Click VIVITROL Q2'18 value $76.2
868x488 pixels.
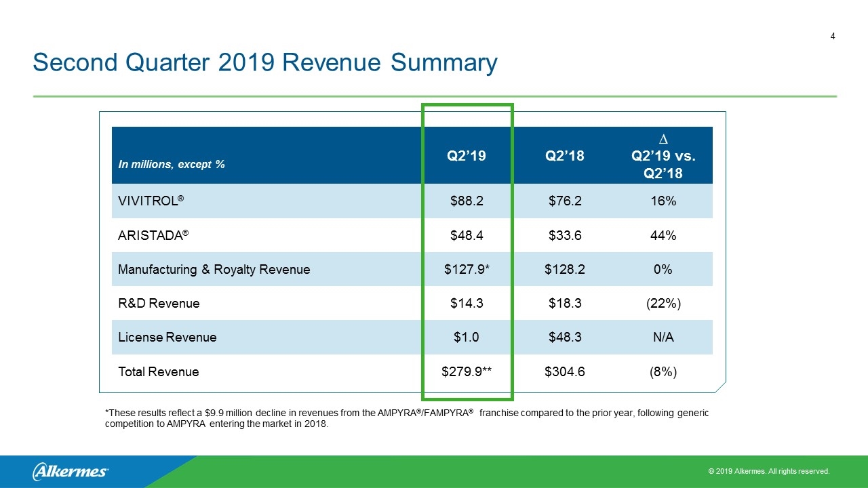point(565,201)
